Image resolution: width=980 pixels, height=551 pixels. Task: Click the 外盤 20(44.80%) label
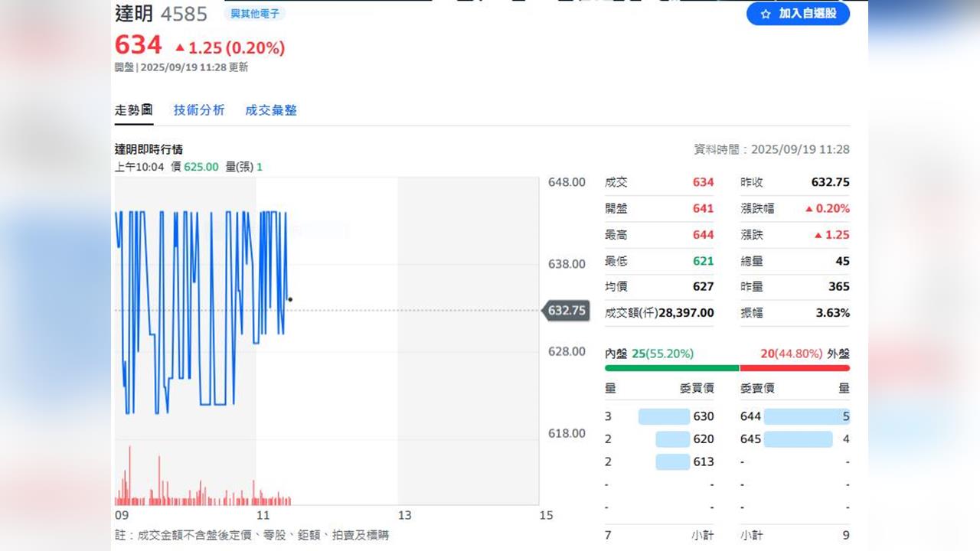point(805,354)
